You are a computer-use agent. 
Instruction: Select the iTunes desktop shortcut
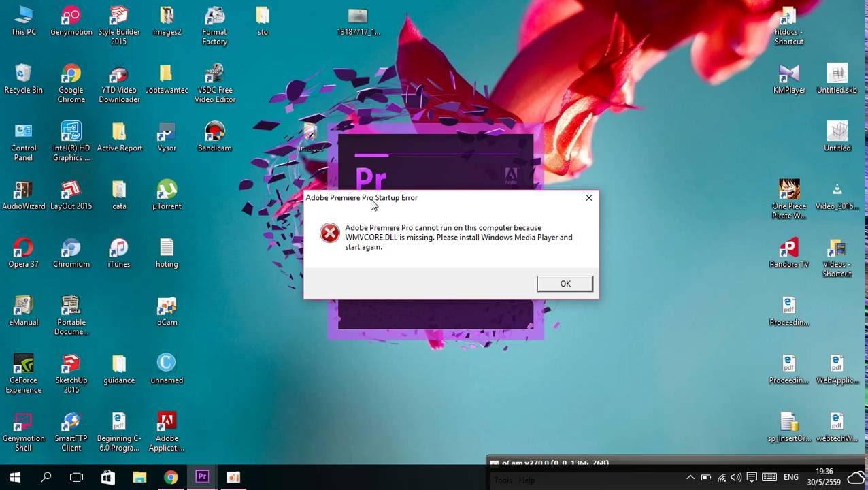(119, 253)
